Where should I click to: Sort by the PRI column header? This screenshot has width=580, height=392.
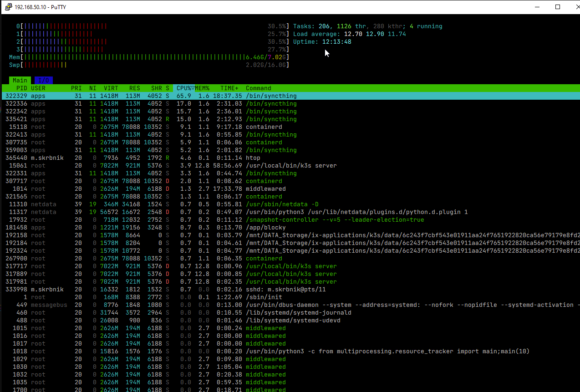[76, 88]
